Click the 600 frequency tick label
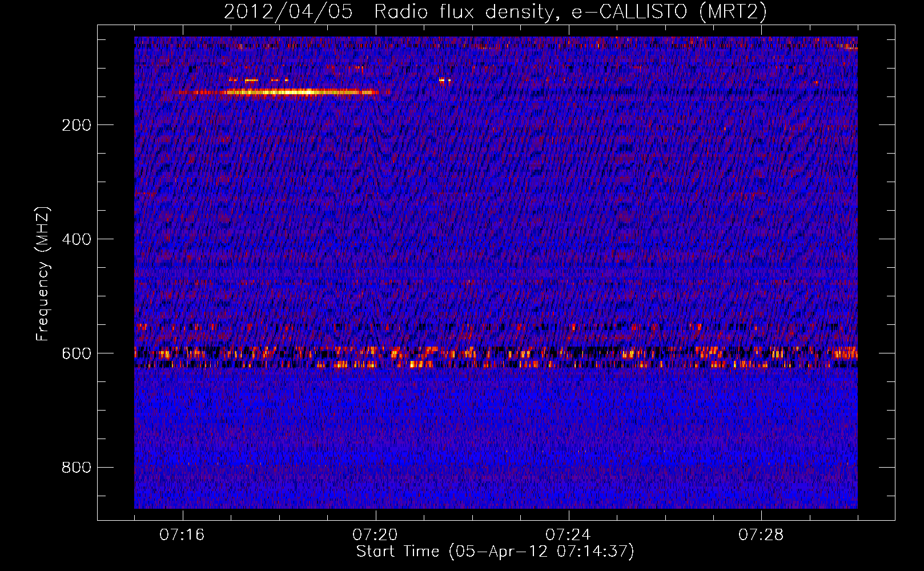The image size is (924, 571). (77, 353)
